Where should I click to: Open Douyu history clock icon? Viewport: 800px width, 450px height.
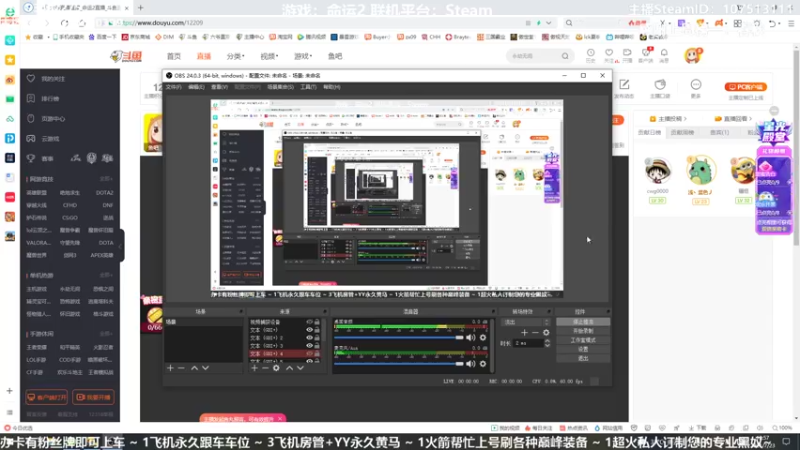[590, 53]
